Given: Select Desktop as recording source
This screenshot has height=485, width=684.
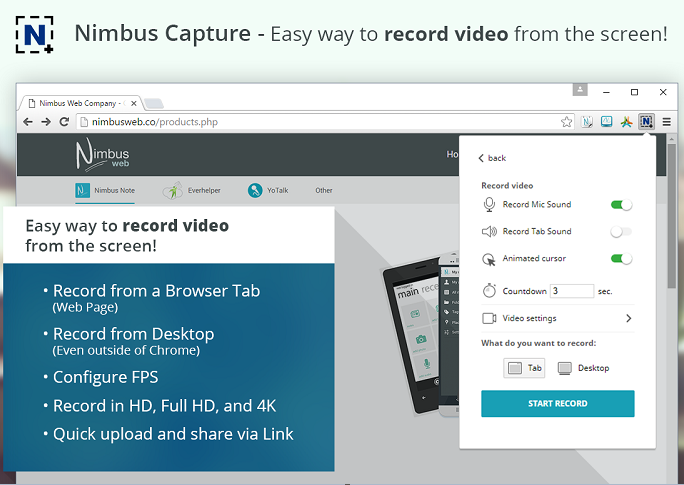Looking at the screenshot, I should pos(583,368).
